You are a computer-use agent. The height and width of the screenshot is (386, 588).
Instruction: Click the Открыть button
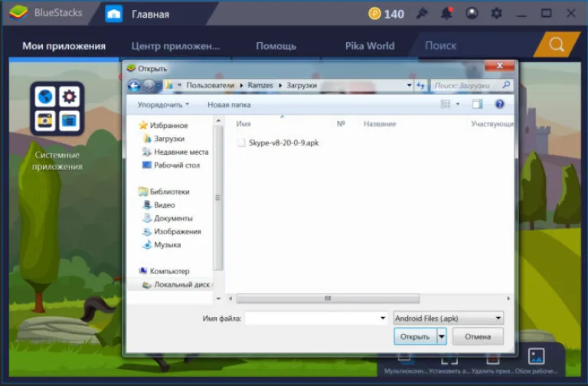415,336
